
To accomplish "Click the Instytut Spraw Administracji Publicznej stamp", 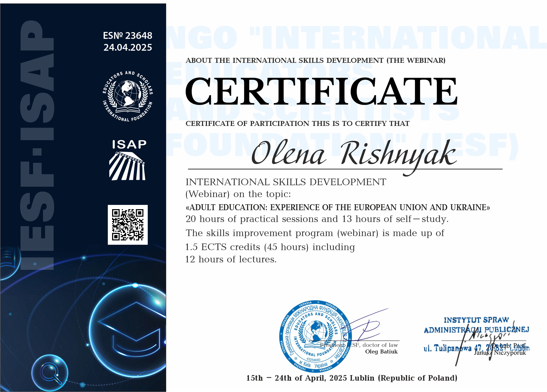I will coord(477,334).
